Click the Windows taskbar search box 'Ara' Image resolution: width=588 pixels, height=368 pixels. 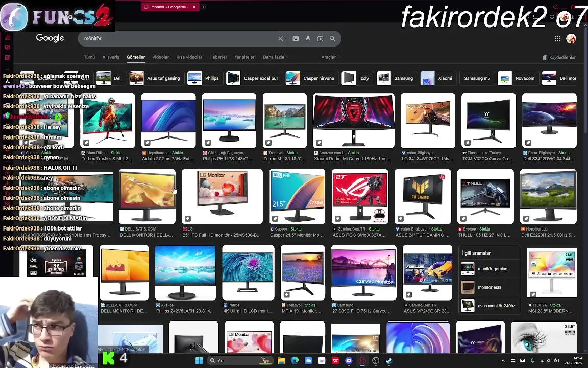(239, 361)
